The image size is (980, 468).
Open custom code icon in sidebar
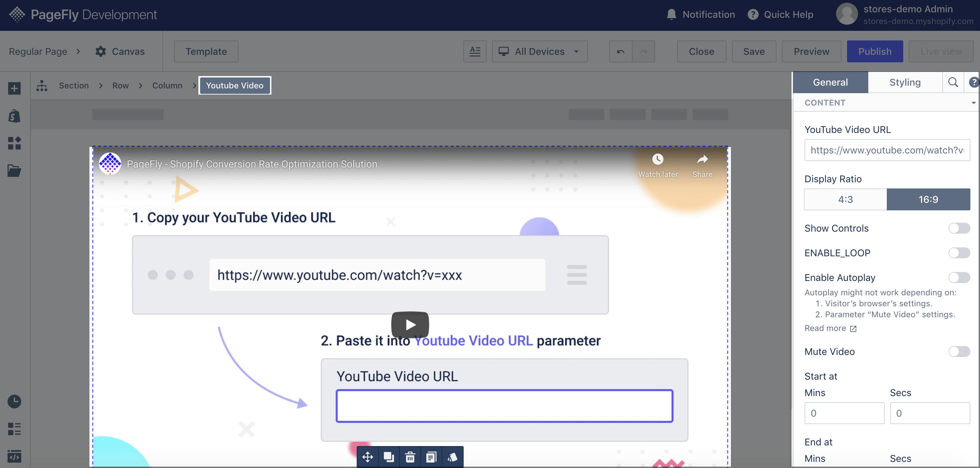pyautogui.click(x=14, y=456)
